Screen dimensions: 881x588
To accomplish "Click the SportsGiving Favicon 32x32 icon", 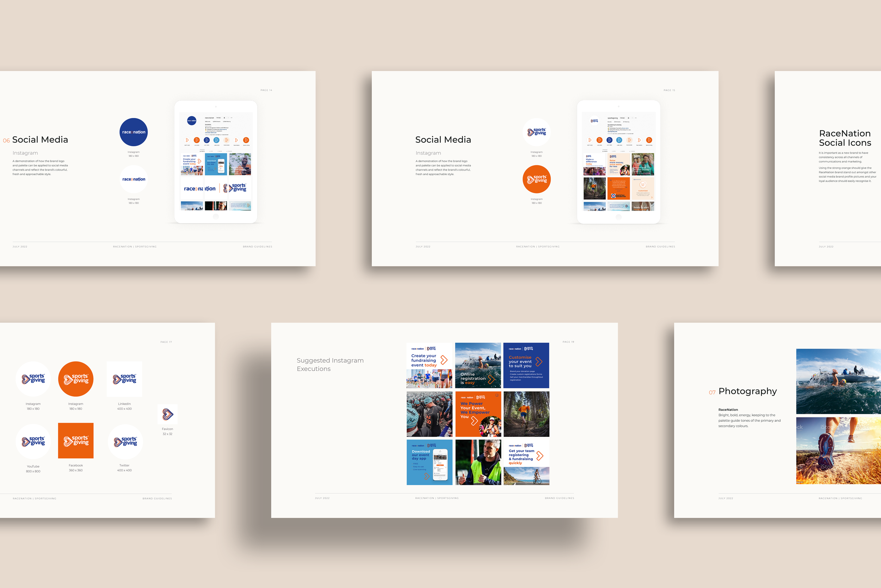I will pos(167,414).
